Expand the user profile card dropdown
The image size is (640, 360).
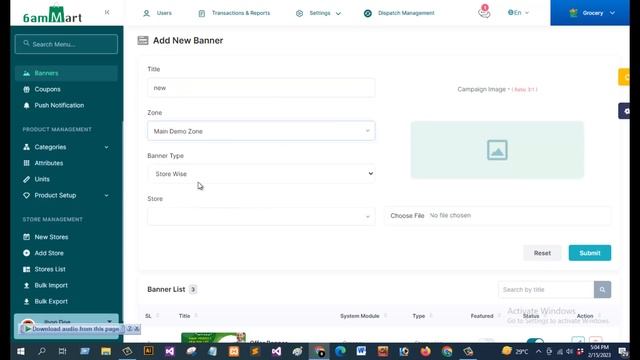pos(109,322)
